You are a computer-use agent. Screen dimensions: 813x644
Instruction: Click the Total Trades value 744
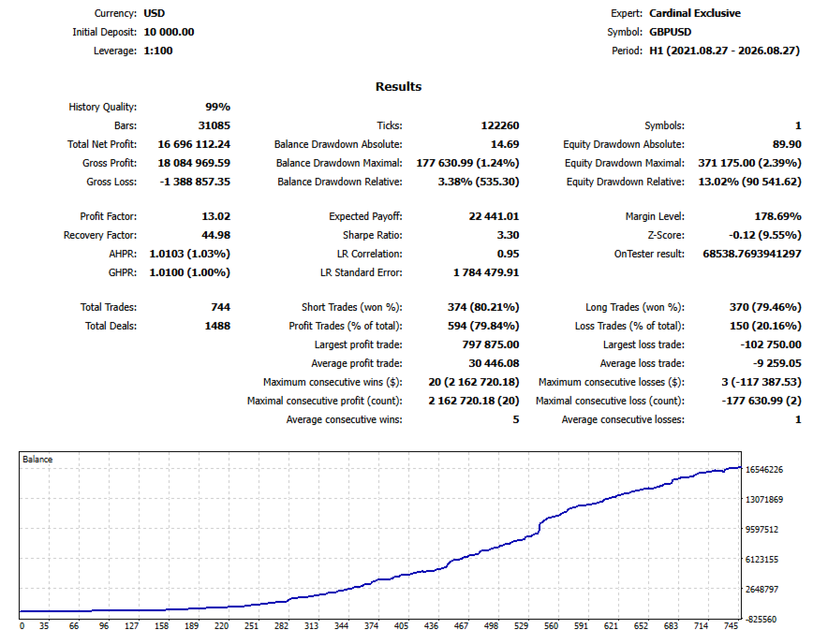pyautogui.click(x=220, y=307)
